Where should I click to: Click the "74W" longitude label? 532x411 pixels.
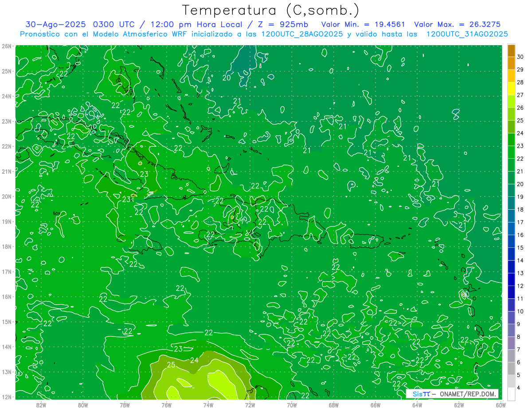pyautogui.click(x=208, y=404)
